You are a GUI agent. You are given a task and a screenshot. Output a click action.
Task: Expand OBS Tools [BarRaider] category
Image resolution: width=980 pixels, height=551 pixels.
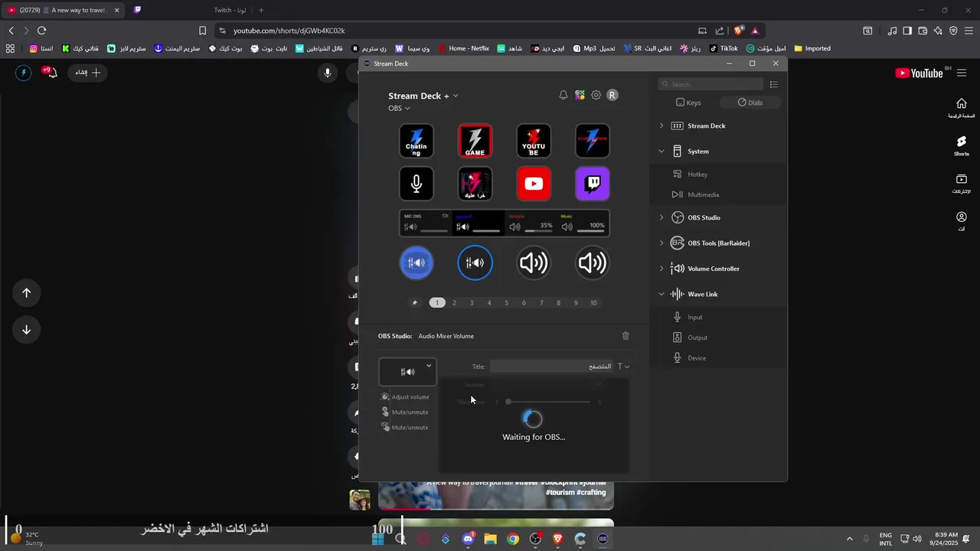point(661,243)
